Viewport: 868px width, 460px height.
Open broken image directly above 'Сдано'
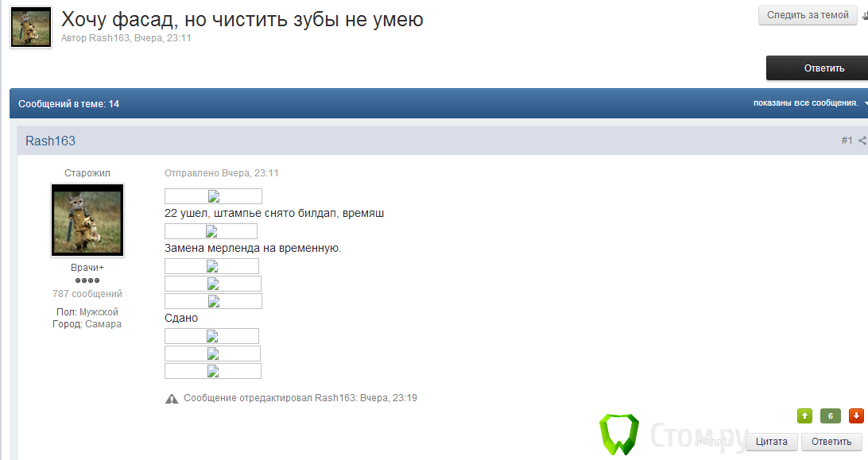tap(213, 301)
